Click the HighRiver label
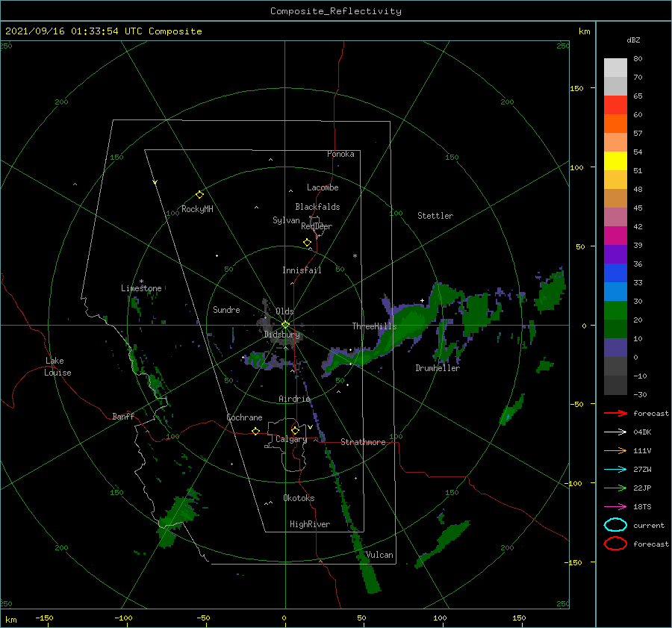The width and height of the screenshot is (672, 628). coord(310,524)
